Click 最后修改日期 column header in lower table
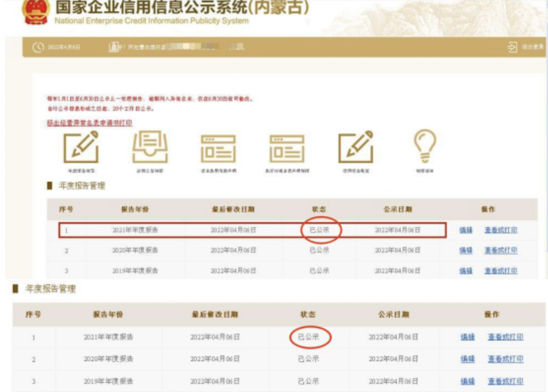Viewport: 548px width, 392px height. coord(215,315)
